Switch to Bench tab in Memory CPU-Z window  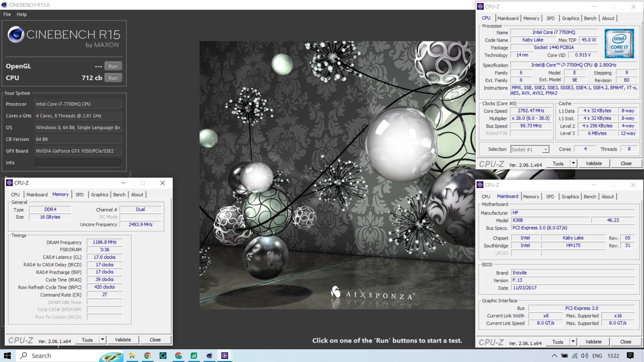click(119, 194)
